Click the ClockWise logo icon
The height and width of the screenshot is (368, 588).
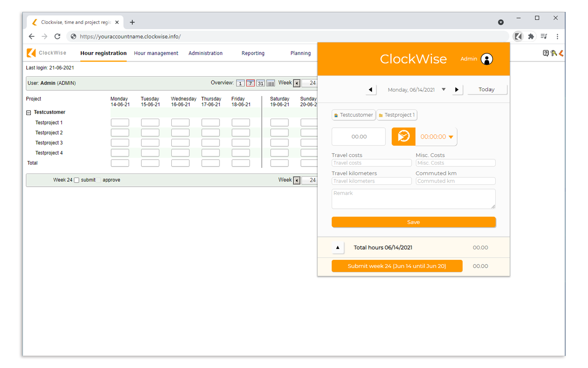[31, 53]
